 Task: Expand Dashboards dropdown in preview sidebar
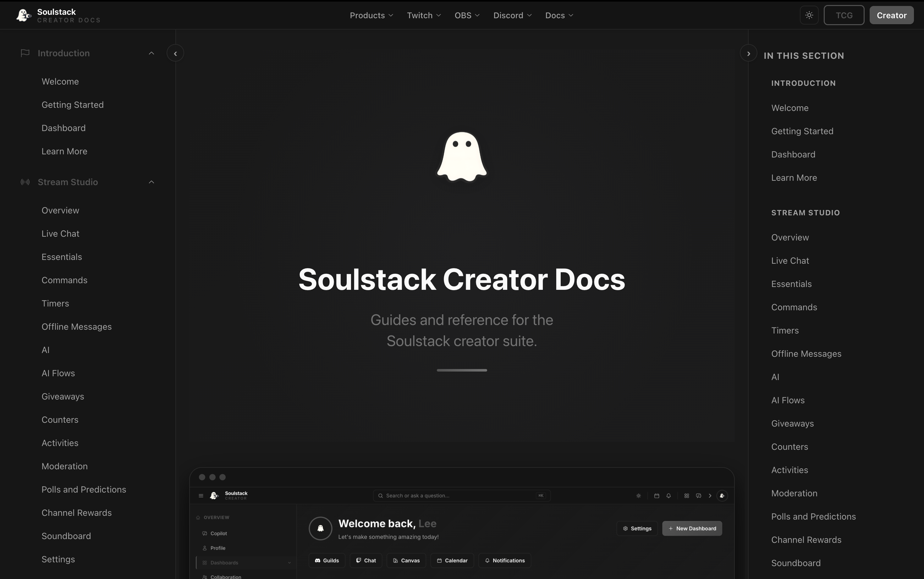point(289,563)
